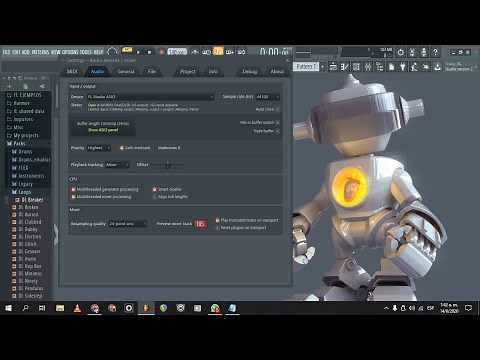480x360 pixels.
Task: Open the TOOLS menu
Action: tap(86, 52)
